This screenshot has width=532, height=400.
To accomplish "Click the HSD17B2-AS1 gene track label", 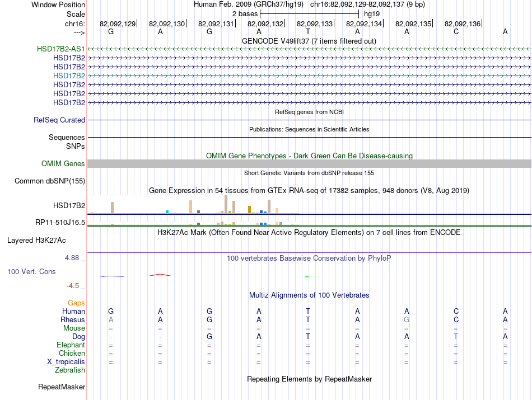I will 60,49.
